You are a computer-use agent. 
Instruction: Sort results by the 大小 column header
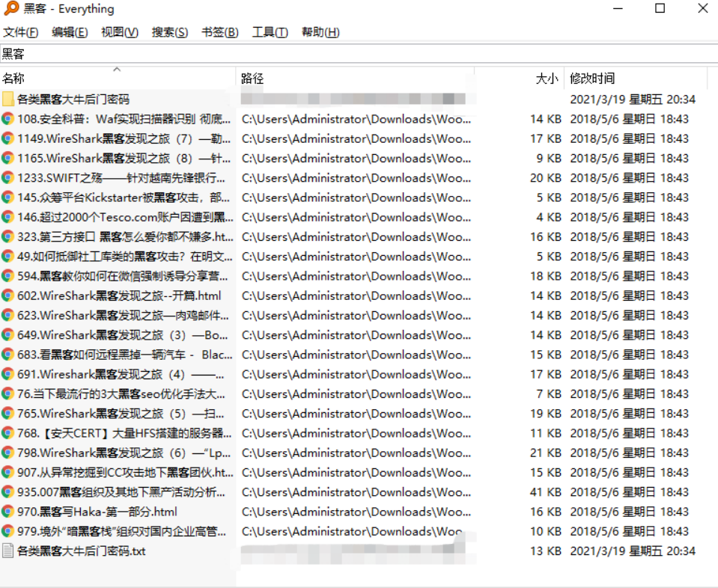click(x=546, y=78)
